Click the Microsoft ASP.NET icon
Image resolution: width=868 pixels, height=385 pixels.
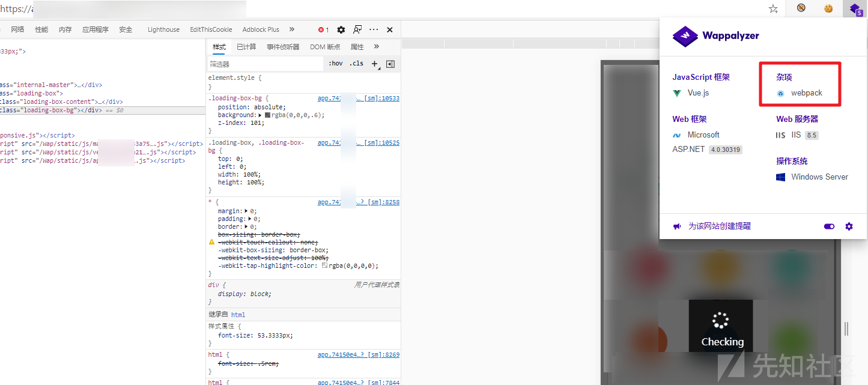pos(677,135)
